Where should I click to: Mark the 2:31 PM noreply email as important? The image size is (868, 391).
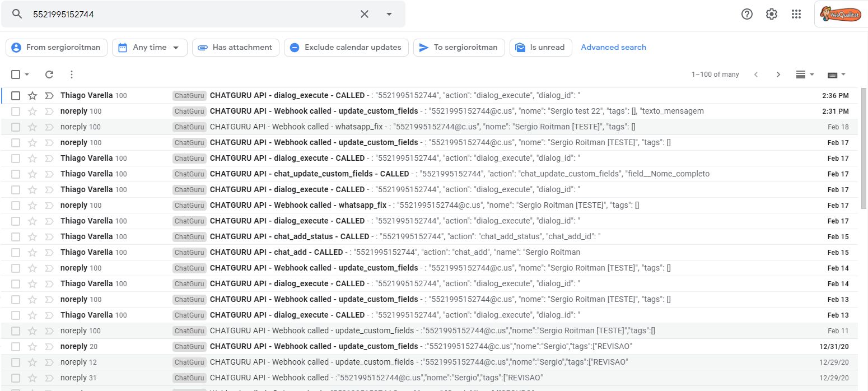pos(49,111)
